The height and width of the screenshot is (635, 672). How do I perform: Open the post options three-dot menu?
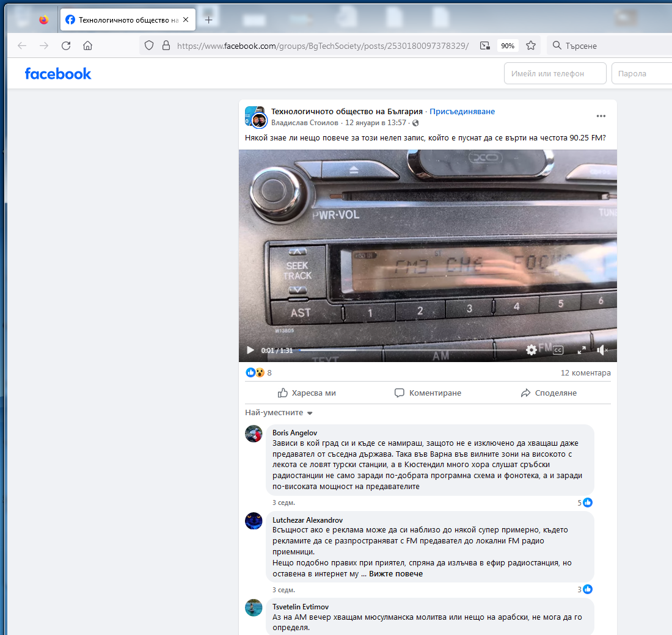pos(601,116)
